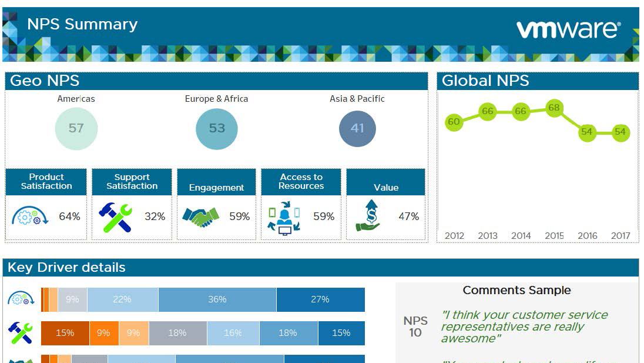The image size is (644, 363).
Task: Click the 2012 data point showing 60
Action: [x=454, y=122]
